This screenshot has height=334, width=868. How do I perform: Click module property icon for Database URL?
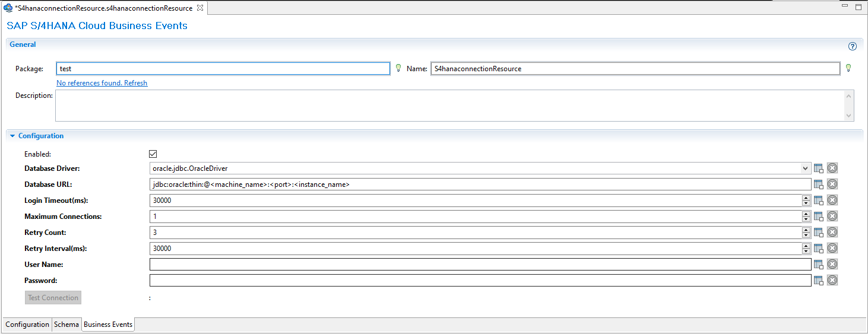coord(819,185)
